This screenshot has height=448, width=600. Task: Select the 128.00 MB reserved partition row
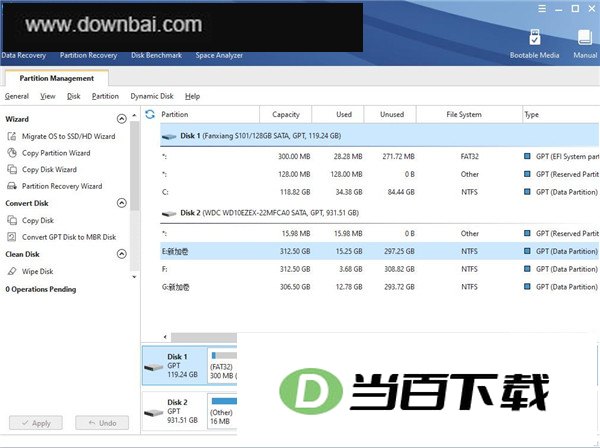[x=380, y=174]
